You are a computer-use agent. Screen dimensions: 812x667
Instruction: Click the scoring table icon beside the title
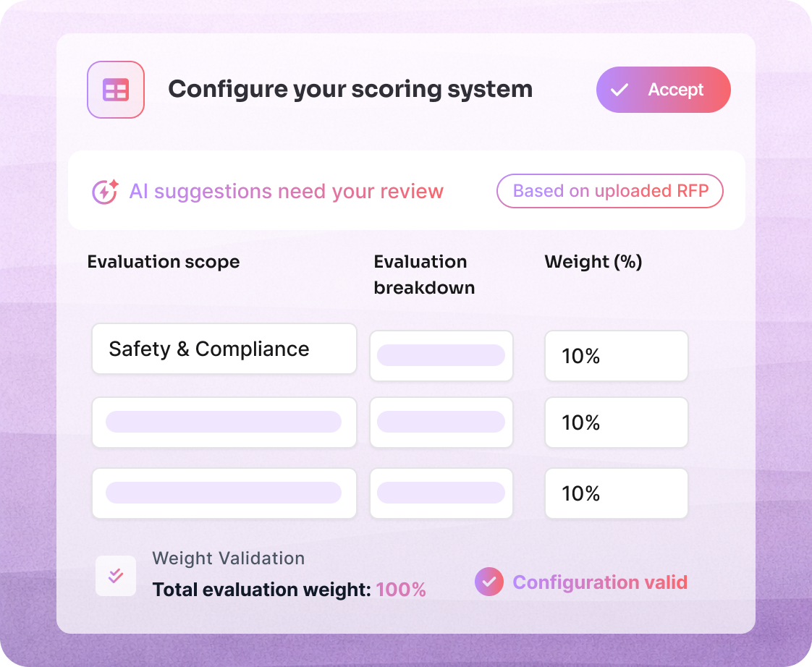click(x=115, y=89)
